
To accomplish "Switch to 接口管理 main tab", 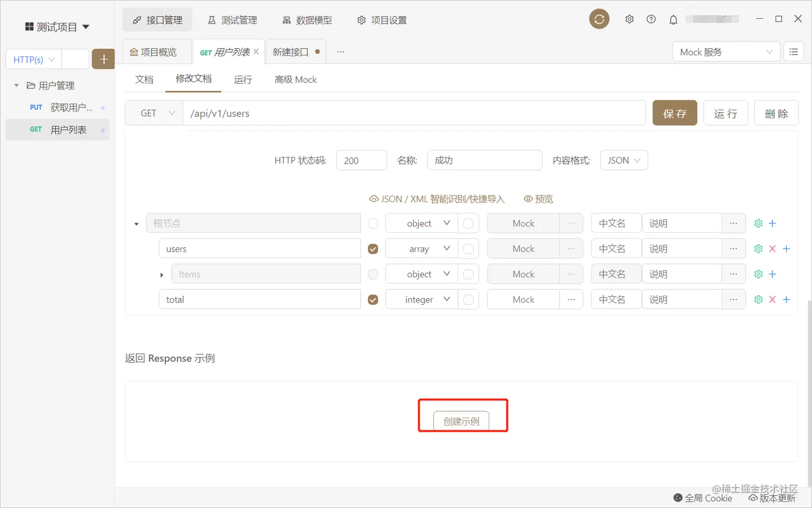I will click(x=157, y=20).
